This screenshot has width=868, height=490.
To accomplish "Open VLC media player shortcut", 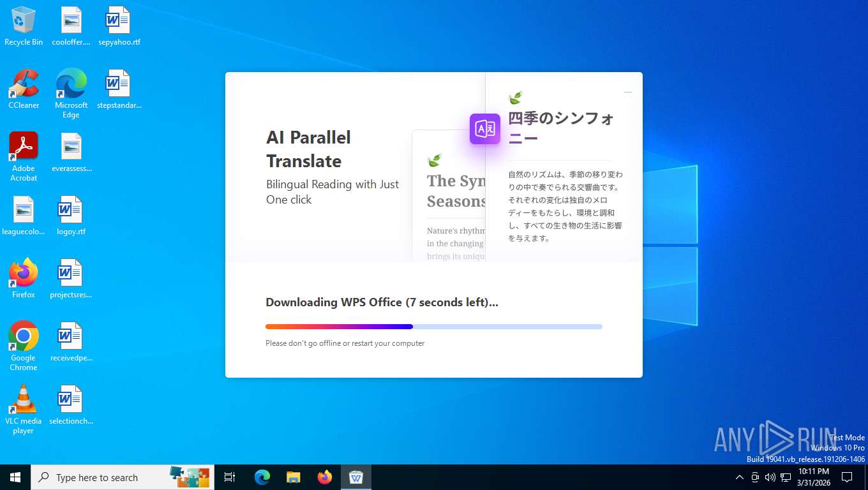I will tap(24, 409).
